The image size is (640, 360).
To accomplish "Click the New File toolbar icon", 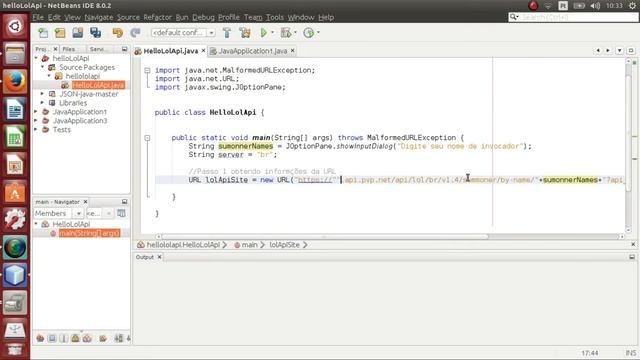I will [43, 33].
